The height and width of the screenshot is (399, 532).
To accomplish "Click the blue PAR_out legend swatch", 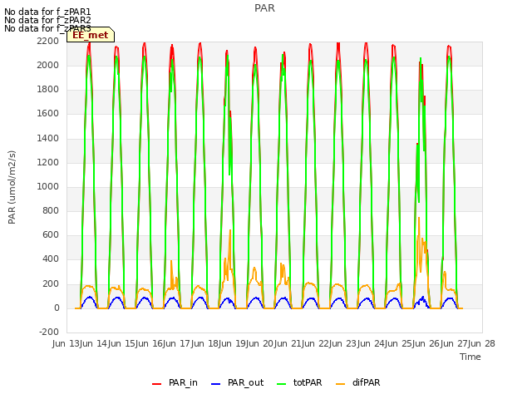I will pyautogui.click(x=216, y=383).
